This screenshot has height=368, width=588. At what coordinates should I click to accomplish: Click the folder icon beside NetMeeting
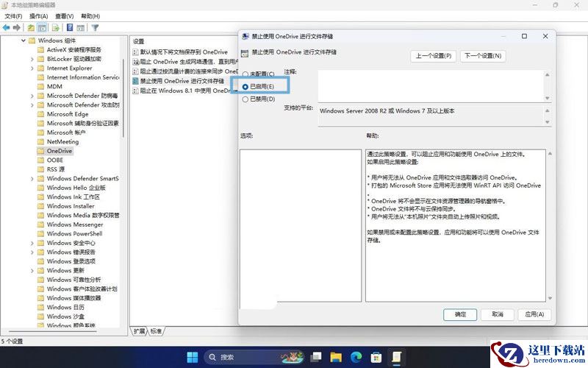[x=41, y=141]
